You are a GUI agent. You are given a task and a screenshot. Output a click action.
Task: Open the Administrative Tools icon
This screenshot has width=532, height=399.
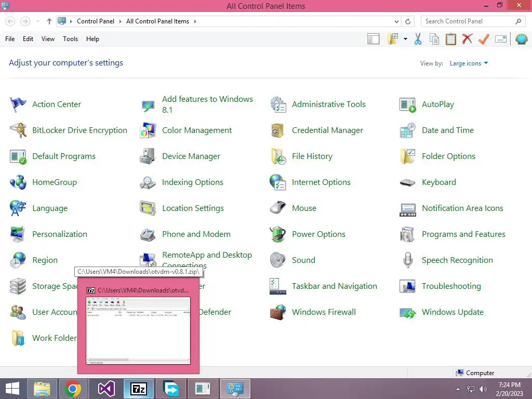point(278,104)
